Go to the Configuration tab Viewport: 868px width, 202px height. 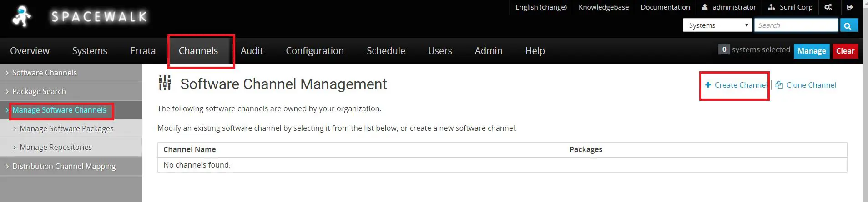click(315, 51)
